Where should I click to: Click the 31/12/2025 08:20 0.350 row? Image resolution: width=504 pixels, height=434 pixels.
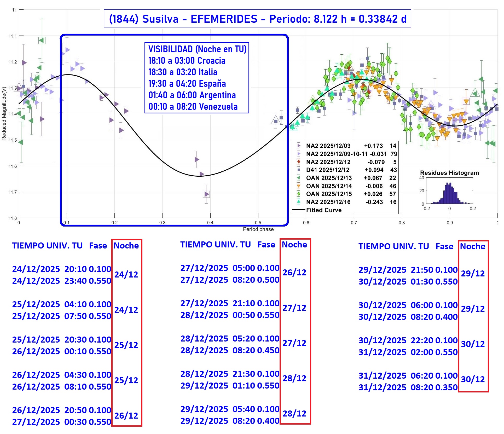point(408,387)
